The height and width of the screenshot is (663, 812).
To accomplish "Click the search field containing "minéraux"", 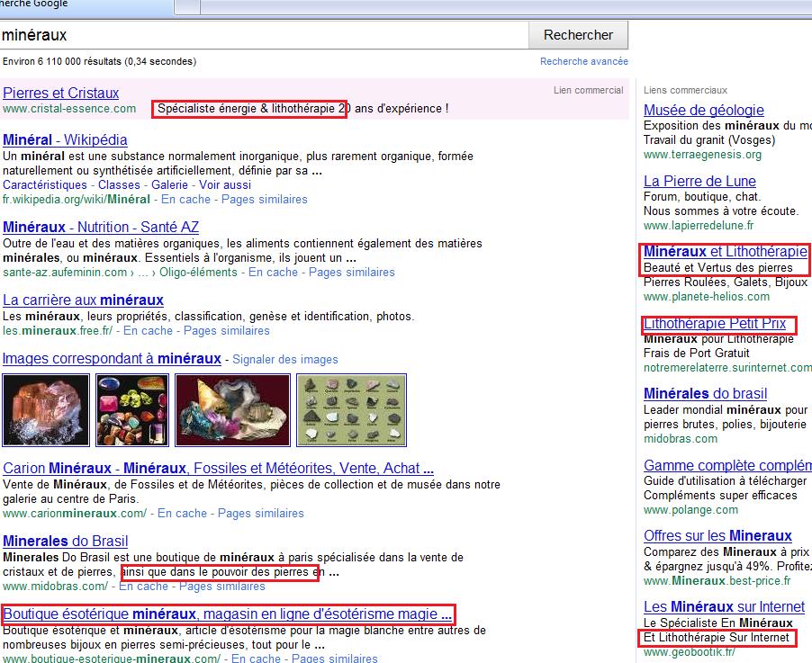I will [x=264, y=35].
